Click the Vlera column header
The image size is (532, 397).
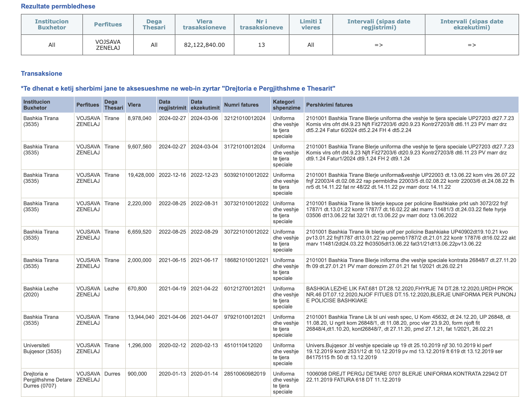click(x=134, y=105)
